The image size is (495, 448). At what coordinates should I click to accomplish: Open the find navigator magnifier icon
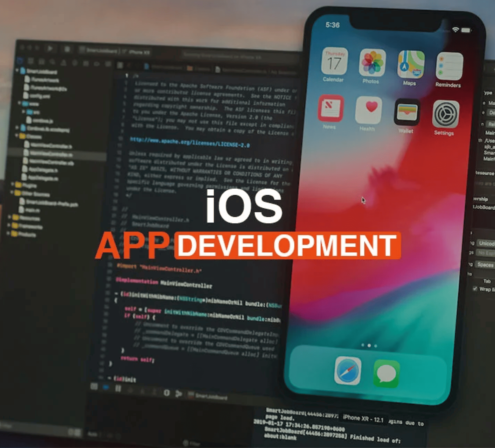click(x=53, y=62)
